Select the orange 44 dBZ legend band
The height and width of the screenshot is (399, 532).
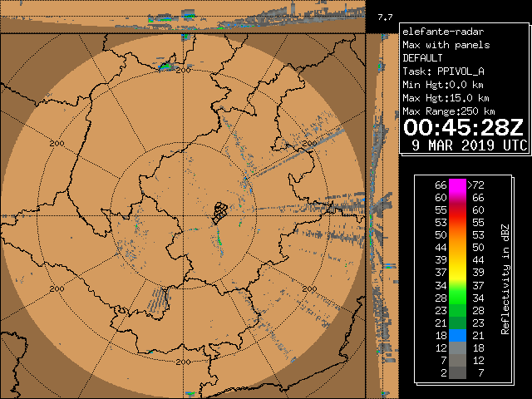point(458,247)
